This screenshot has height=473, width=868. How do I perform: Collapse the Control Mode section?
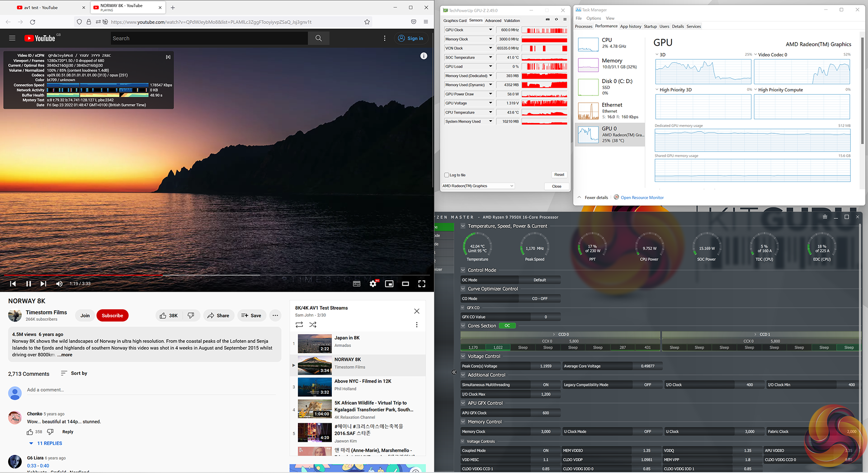(463, 270)
